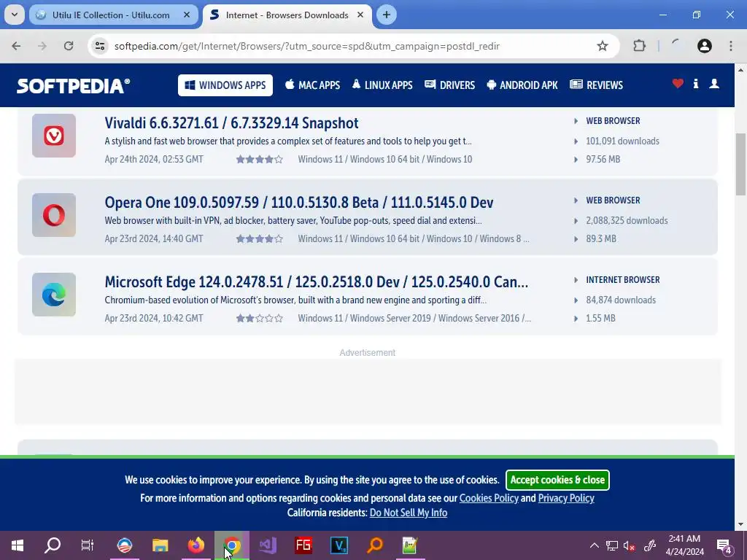
Task: Reload the Softpedia page
Action: point(69,46)
